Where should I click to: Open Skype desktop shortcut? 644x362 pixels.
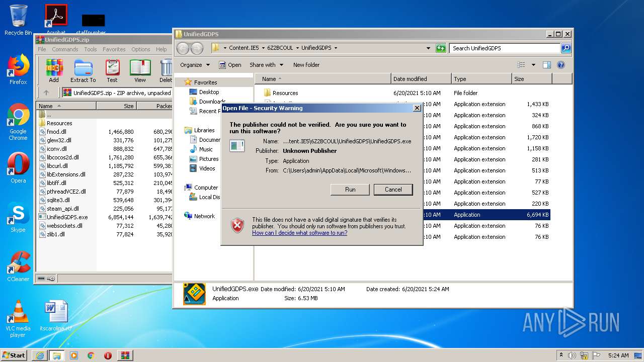point(18,217)
